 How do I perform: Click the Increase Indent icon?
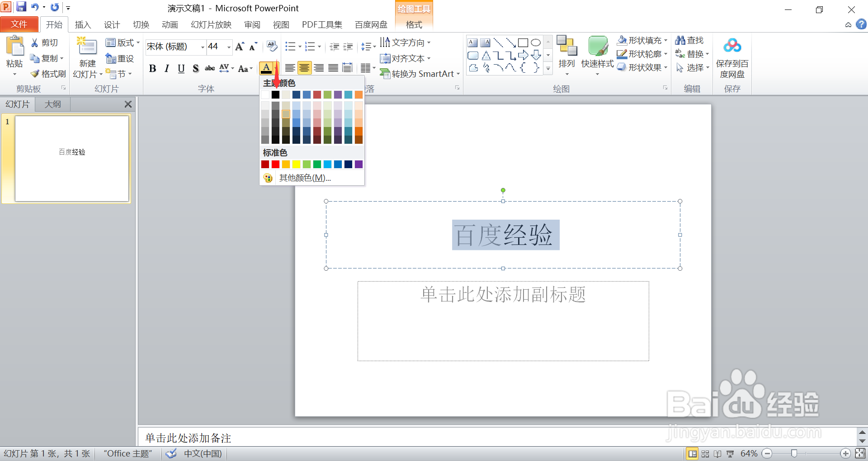[x=348, y=47]
